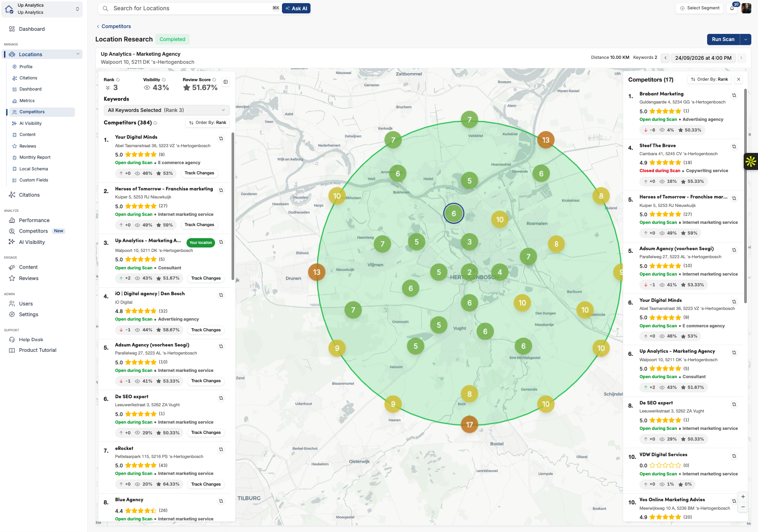Image resolution: width=758 pixels, height=532 pixels.
Task: Go back via the Competitors breadcrumb link
Action: pos(116,27)
